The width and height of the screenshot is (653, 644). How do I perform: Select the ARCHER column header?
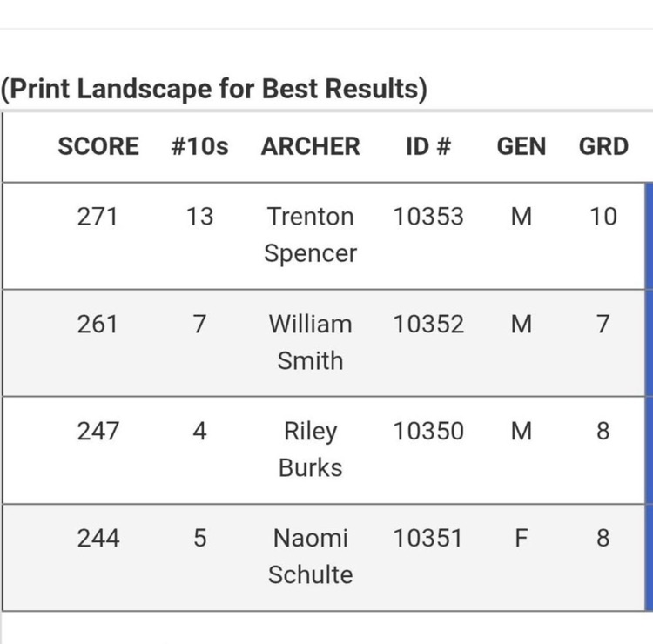310,146
